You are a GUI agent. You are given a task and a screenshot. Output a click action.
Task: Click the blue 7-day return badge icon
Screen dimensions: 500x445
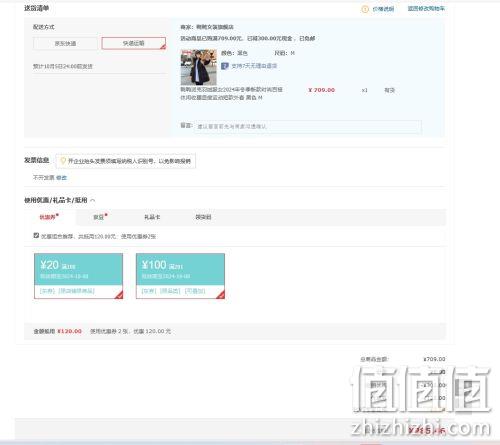tap(225, 66)
